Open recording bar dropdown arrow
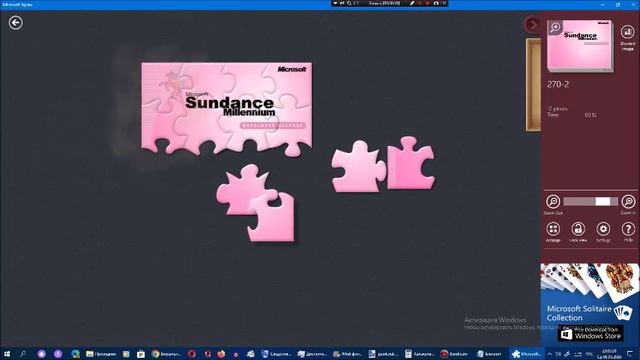 335,3
